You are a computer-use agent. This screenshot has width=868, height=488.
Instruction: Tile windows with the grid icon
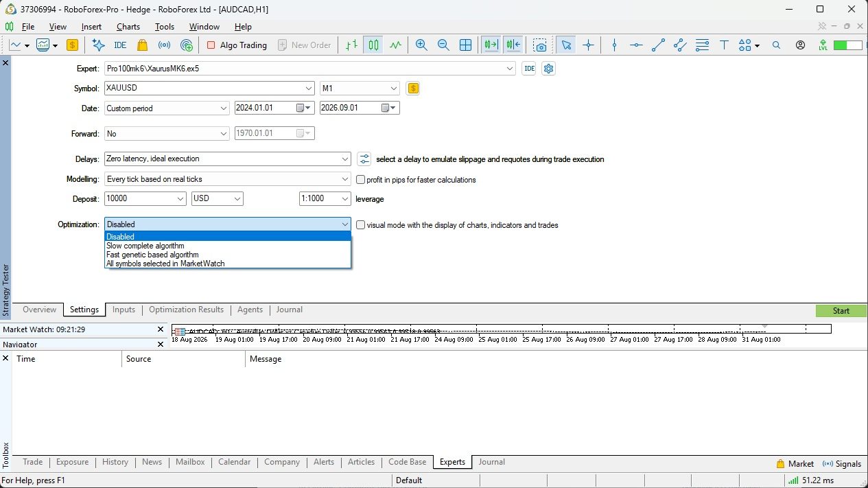click(x=465, y=45)
